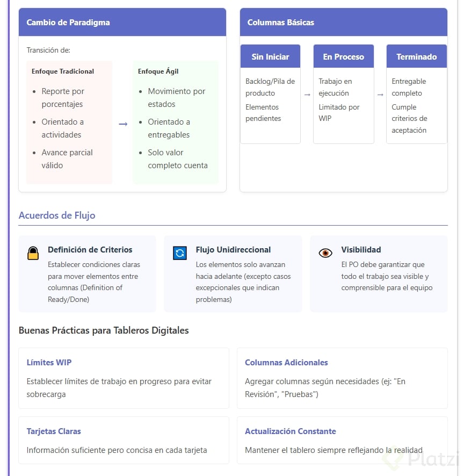
Task: Click the blue refresh arrows icon
Action: (179, 253)
